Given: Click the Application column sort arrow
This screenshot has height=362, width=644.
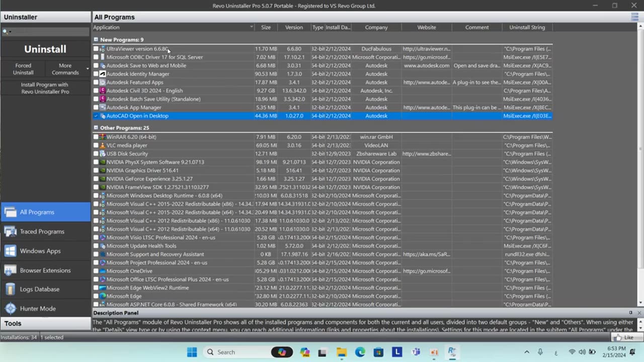Looking at the screenshot, I should coord(252,27).
